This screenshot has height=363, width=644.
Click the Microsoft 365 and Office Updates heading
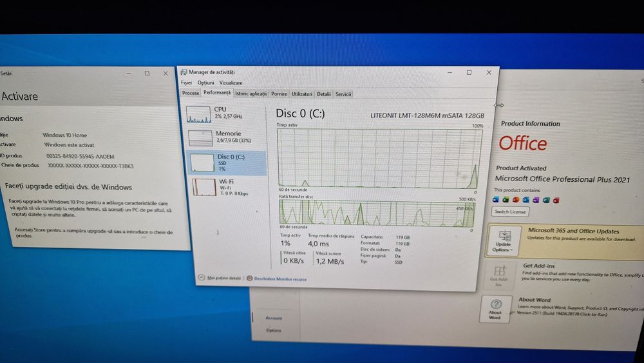click(573, 231)
